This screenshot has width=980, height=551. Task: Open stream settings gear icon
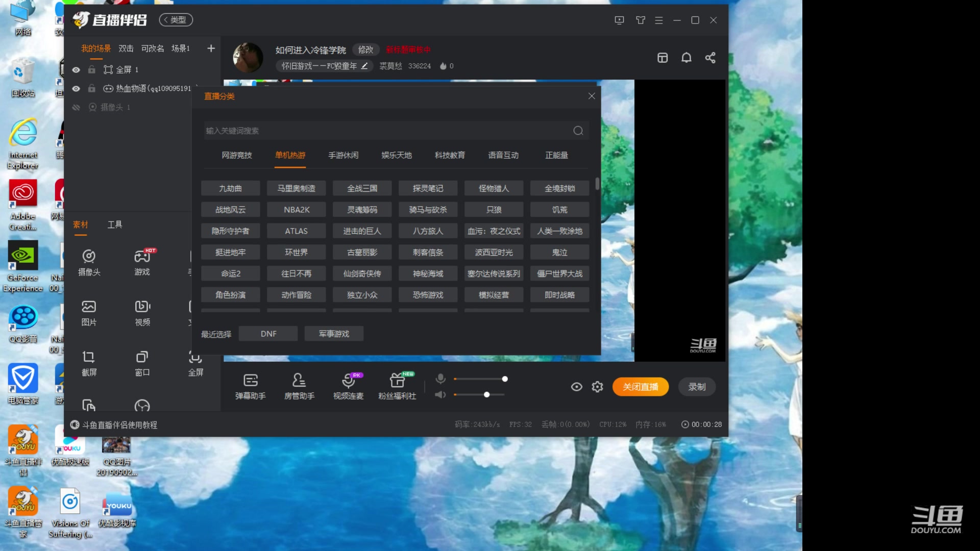pyautogui.click(x=597, y=387)
